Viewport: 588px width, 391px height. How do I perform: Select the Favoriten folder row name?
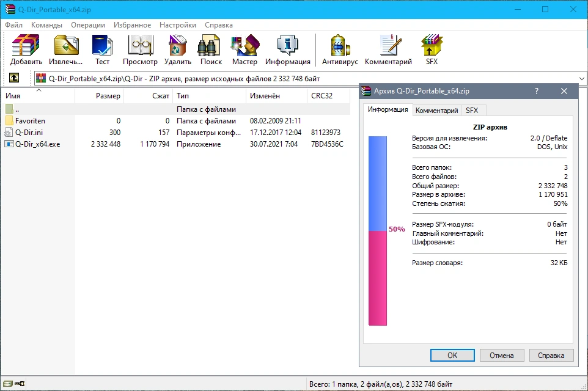click(30, 121)
